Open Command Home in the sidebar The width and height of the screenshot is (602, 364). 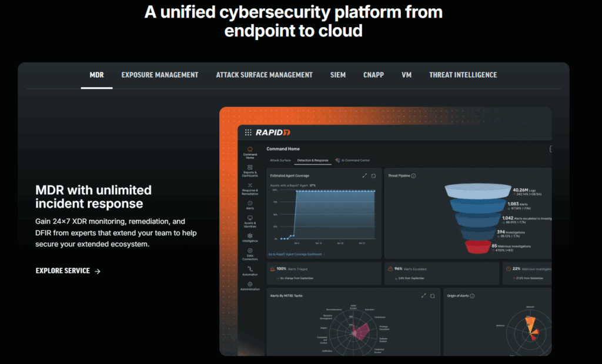coord(250,152)
